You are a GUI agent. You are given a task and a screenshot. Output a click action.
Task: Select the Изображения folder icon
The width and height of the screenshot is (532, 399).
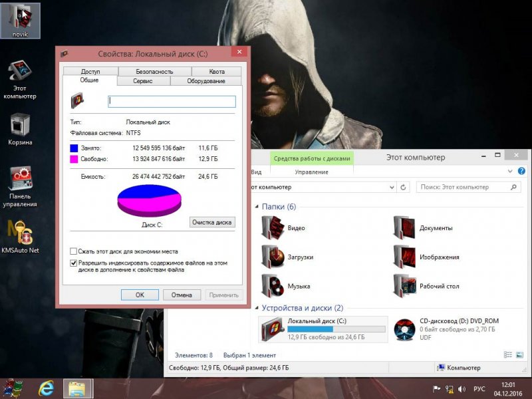pos(404,257)
